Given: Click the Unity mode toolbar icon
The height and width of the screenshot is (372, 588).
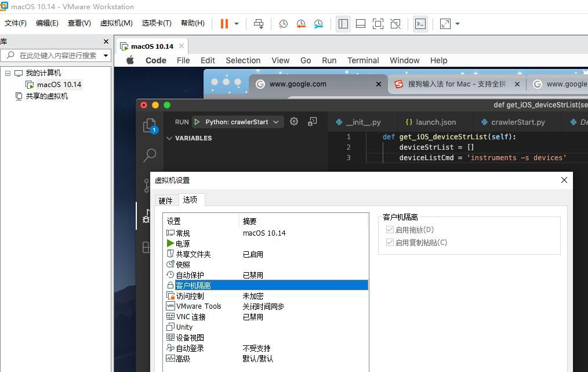Looking at the screenshot, I should pos(395,24).
